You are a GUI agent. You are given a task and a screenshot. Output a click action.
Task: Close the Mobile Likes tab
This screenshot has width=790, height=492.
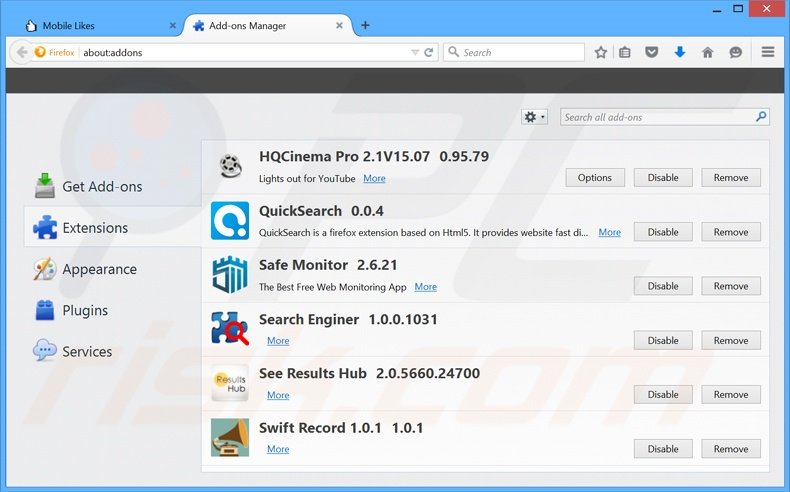(173, 25)
